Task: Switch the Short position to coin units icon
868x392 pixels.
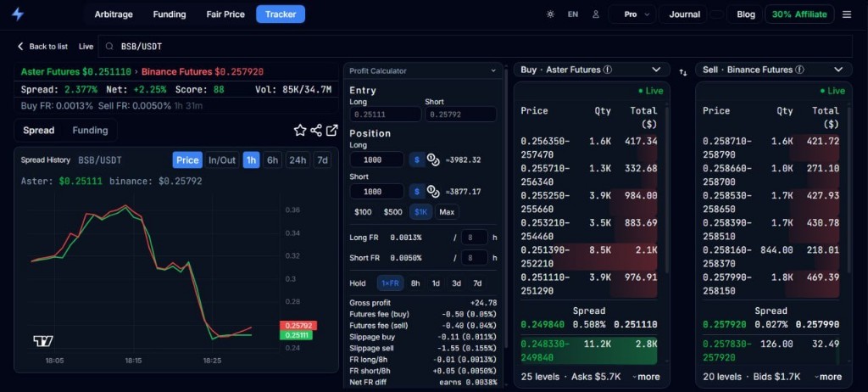Action: coord(433,192)
